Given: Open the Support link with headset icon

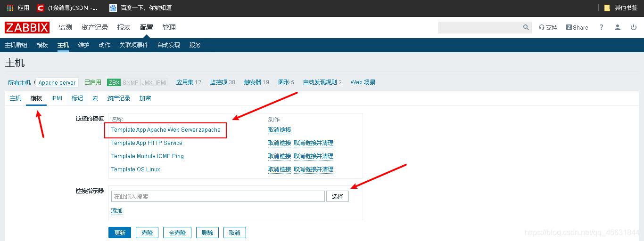Looking at the screenshot, I should tap(548, 28).
